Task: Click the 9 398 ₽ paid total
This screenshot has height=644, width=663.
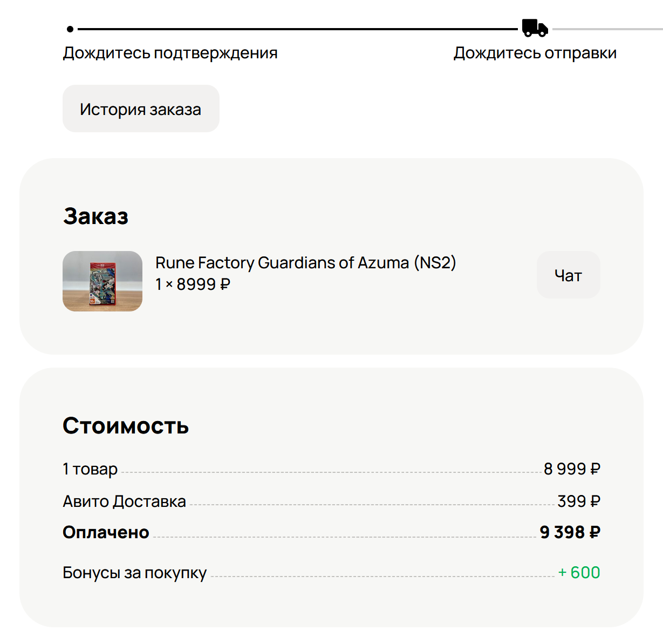Action: coord(570,532)
